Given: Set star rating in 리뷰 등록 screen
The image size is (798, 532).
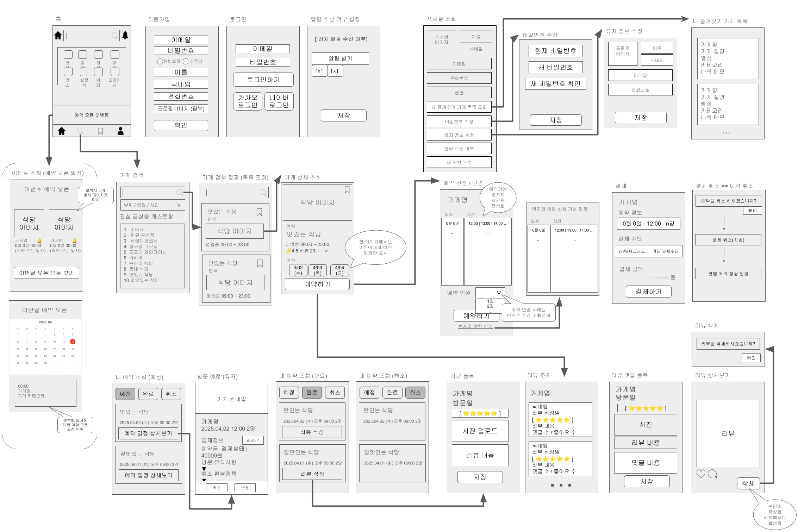Looking at the screenshot, I should coord(480,413).
